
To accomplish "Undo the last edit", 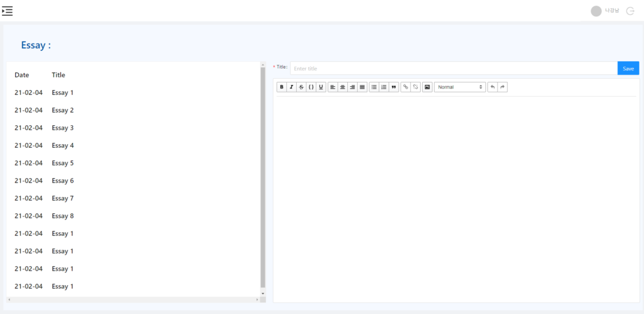I will pos(492,87).
